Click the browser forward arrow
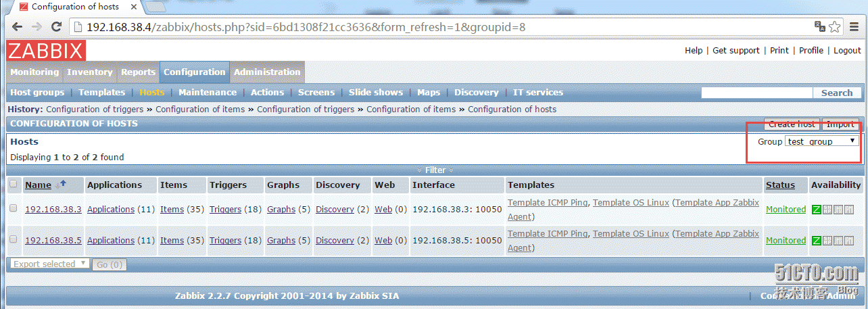868x309 pixels. pyautogui.click(x=37, y=27)
